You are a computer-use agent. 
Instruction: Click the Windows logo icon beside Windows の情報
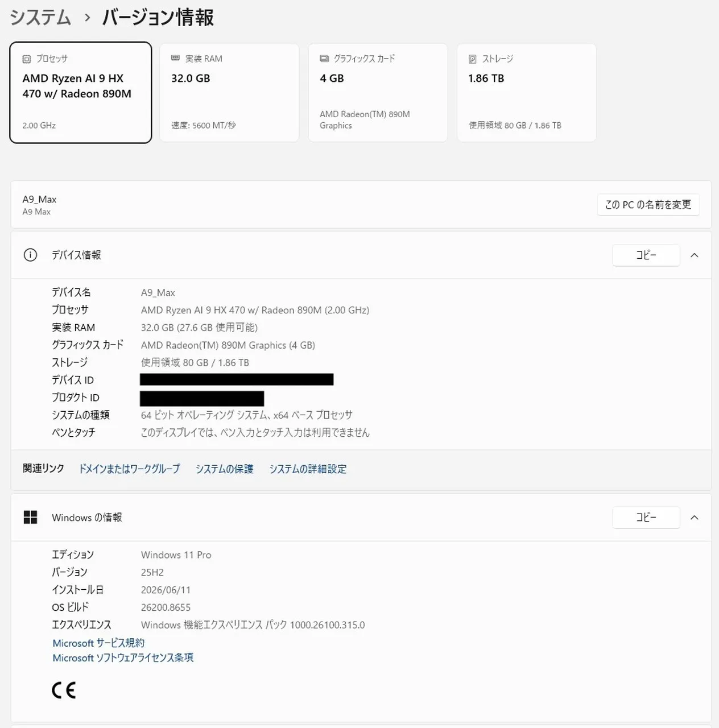30,517
